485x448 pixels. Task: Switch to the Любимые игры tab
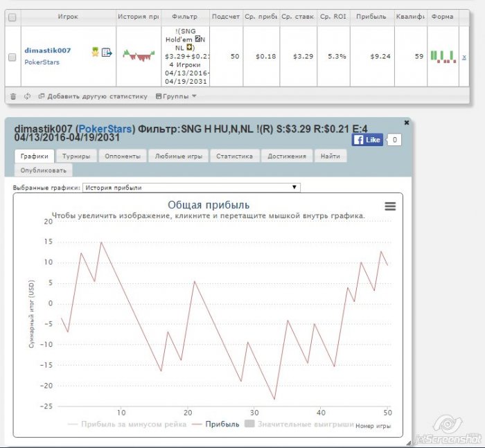(x=179, y=156)
